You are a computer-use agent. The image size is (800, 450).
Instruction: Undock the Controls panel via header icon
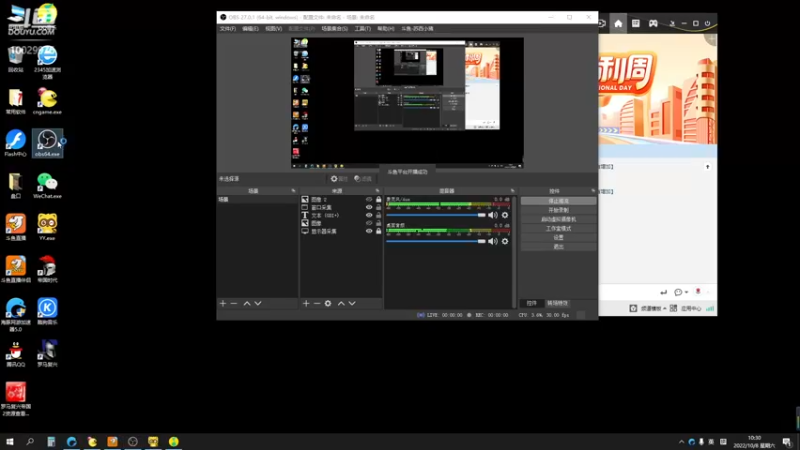tap(593, 191)
